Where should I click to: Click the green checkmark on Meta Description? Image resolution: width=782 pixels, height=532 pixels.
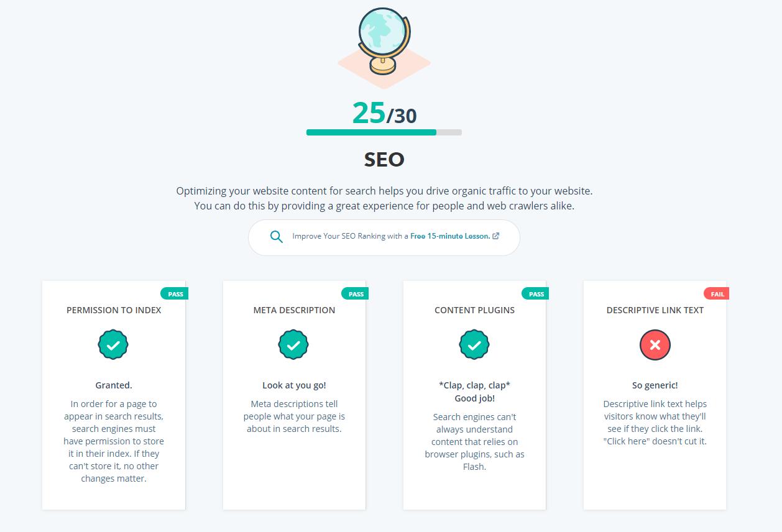[x=293, y=344]
